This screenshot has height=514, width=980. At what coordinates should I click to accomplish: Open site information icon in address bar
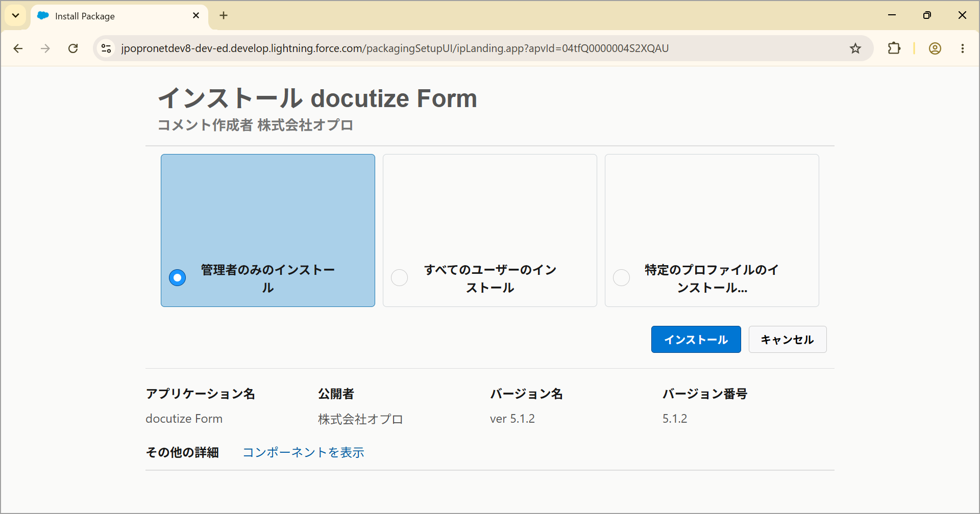pos(106,48)
